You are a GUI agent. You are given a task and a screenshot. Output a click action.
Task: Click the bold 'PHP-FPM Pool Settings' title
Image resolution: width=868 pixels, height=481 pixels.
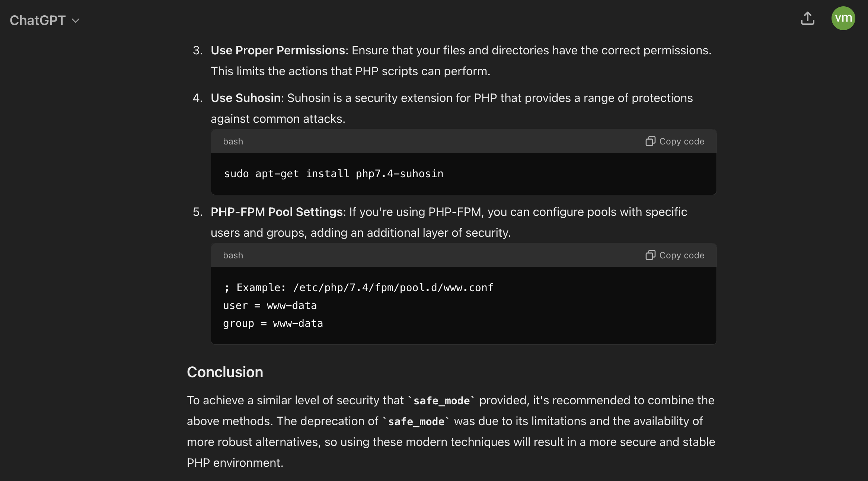click(x=277, y=212)
